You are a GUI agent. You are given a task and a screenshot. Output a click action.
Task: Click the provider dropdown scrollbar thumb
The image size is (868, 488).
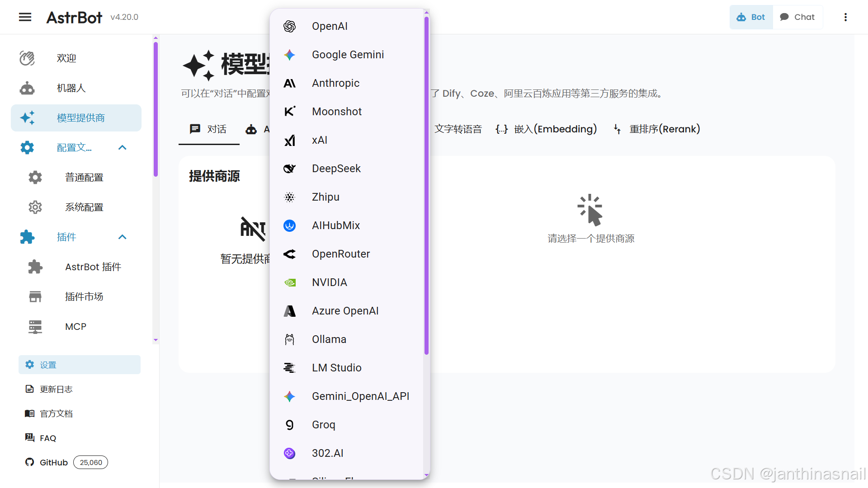tap(426, 185)
